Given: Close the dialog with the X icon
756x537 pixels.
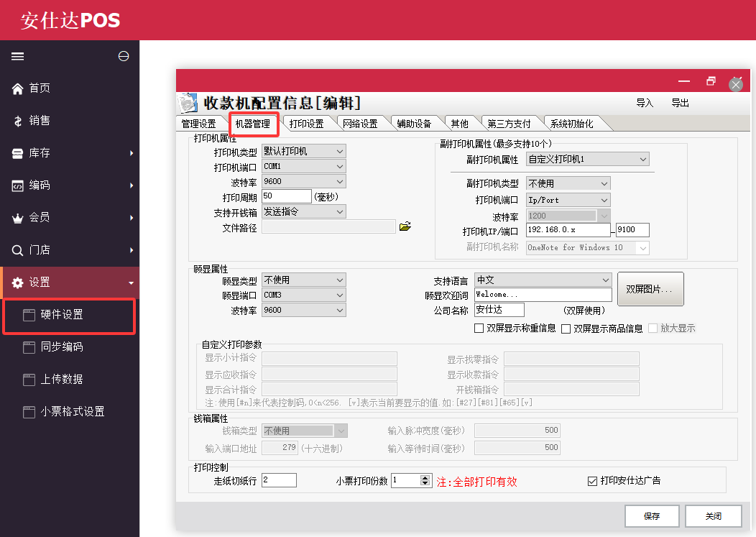Looking at the screenshot, I should click(736, 84).
